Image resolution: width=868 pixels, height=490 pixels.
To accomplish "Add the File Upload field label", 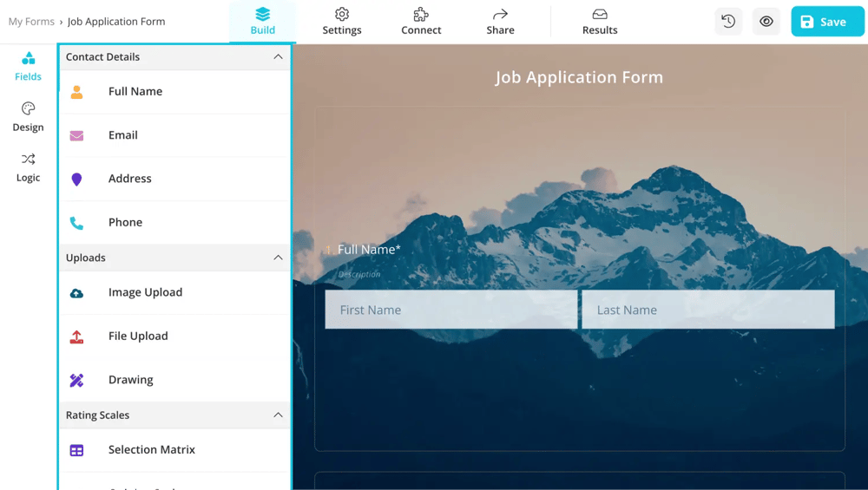I will coord(138,336).
